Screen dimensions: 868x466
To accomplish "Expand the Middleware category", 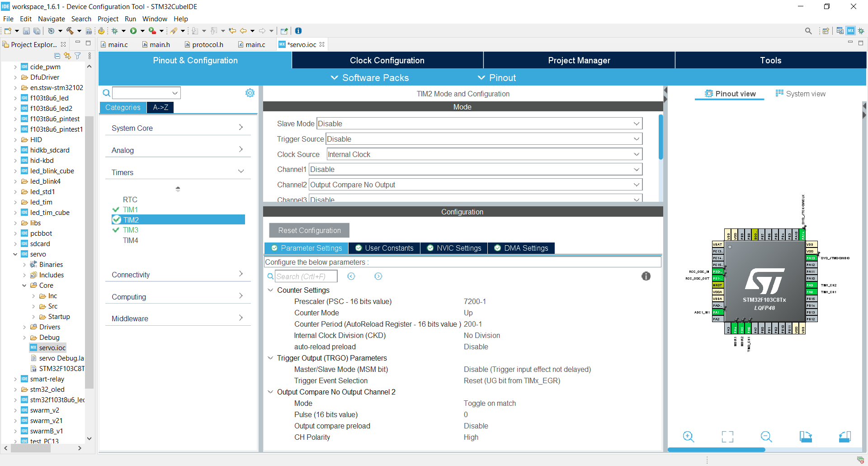I will point(178,319).
